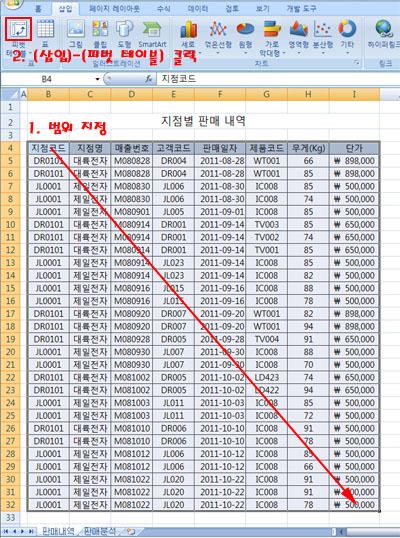Switch to the 판매분석 sheet tab
This screenshot has width=400, height=538.
click(100, 531)
